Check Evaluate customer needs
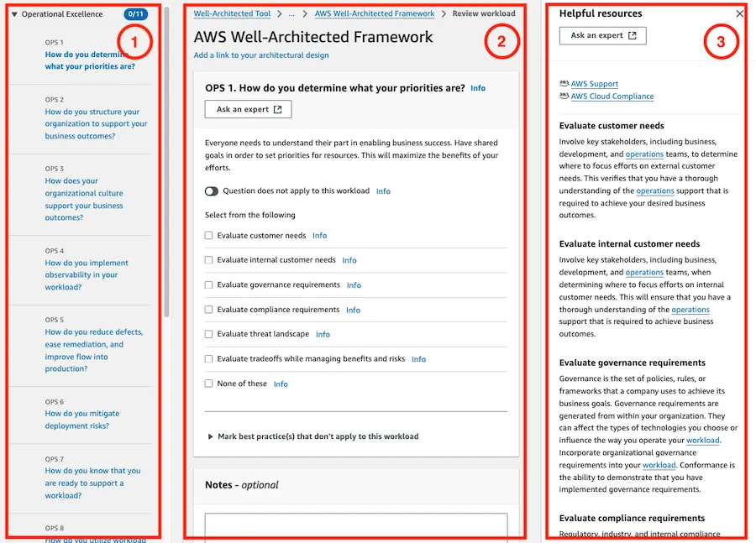Viewport: 756px width, 543px height. (209, 236)
